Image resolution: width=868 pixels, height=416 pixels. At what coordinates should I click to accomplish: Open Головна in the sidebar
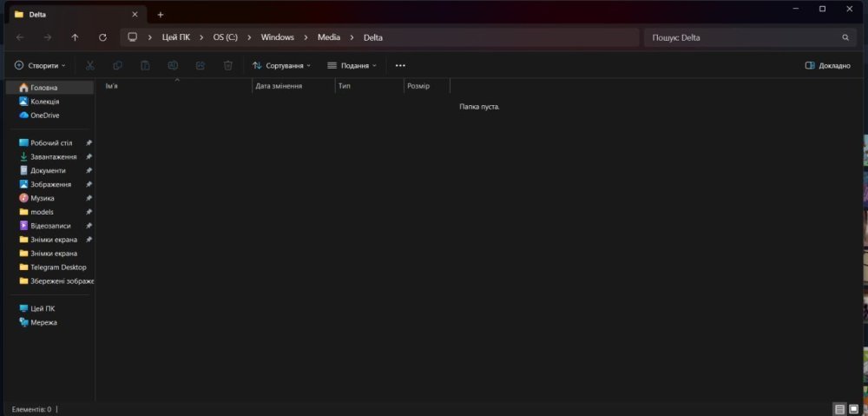[49, 88]
